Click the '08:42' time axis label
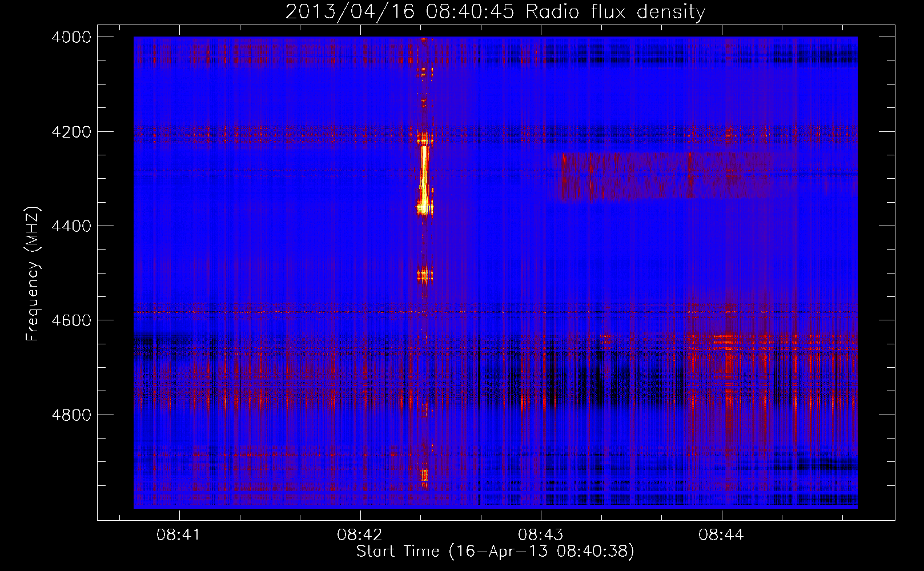This screenshot has height=571, width=924. tap(359, 535)
